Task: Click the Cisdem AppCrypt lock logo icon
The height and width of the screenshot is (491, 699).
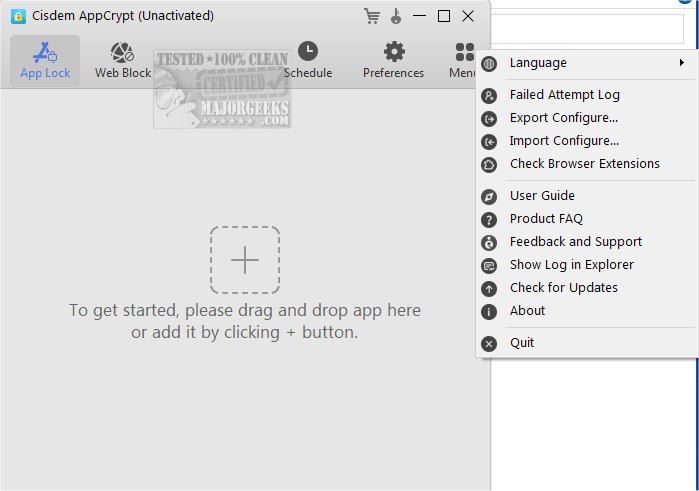Action: point(18,17)
